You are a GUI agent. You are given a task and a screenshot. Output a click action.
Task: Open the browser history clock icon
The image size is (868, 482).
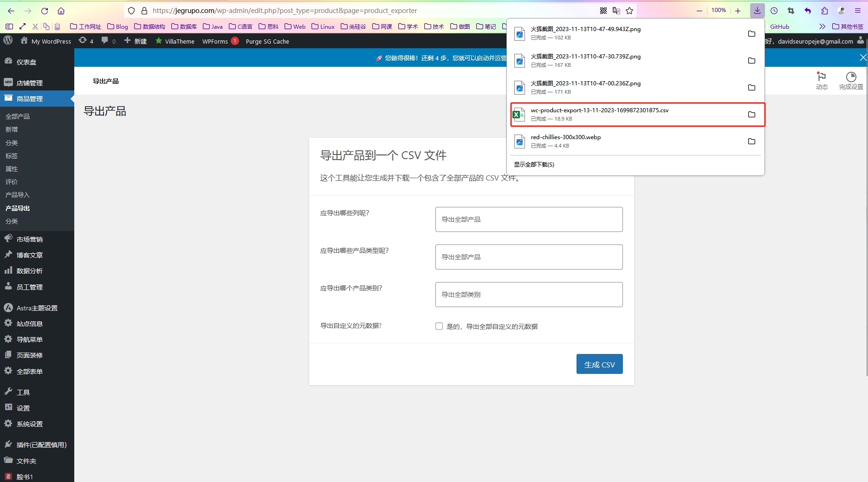pos(774,11)
